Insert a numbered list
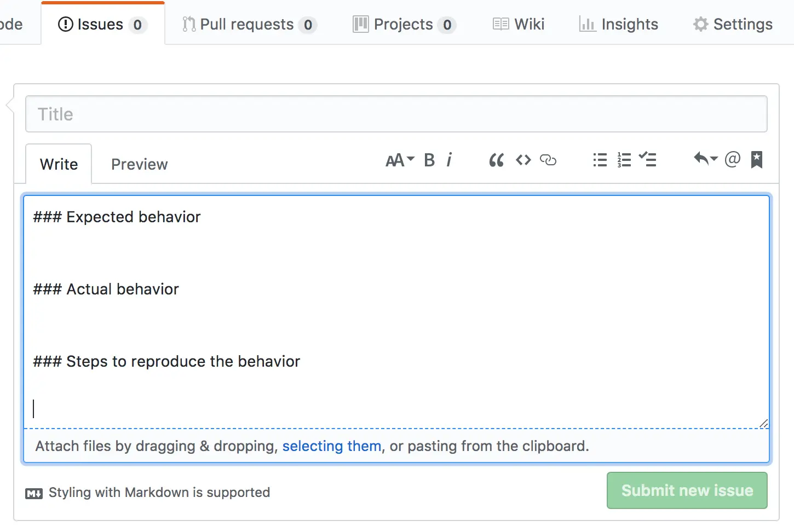794x532 pixels. [624, 160]
